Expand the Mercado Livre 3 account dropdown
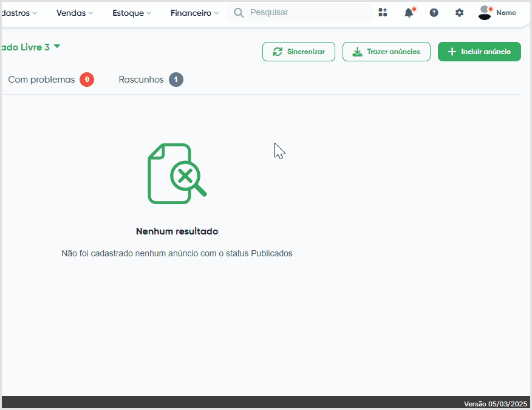The image size is (532, 410). (30, 47)
